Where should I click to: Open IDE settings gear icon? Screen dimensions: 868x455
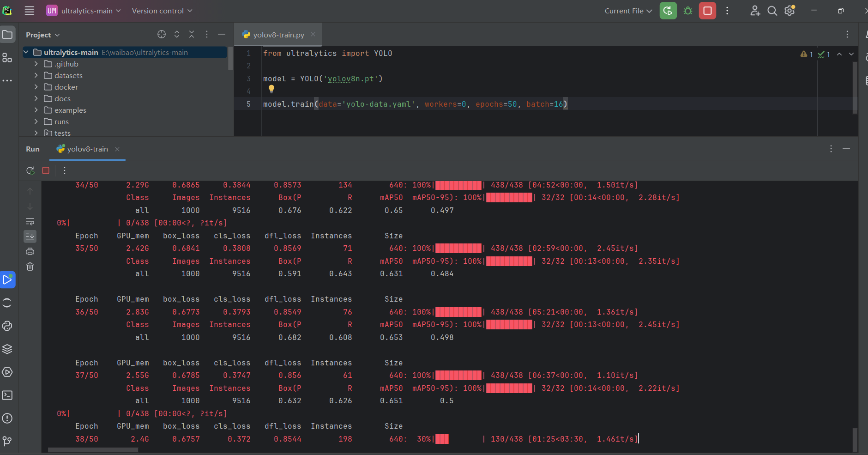click(x=790, y=11)
